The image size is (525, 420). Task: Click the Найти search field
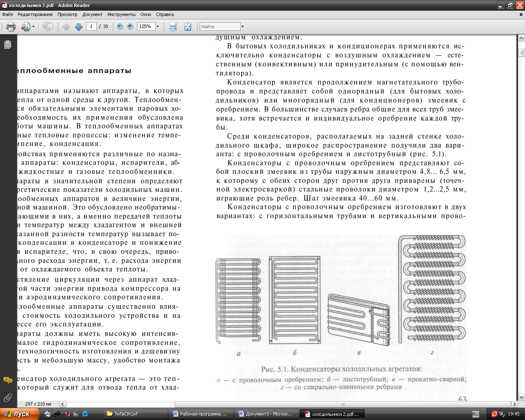pos(220,27)
